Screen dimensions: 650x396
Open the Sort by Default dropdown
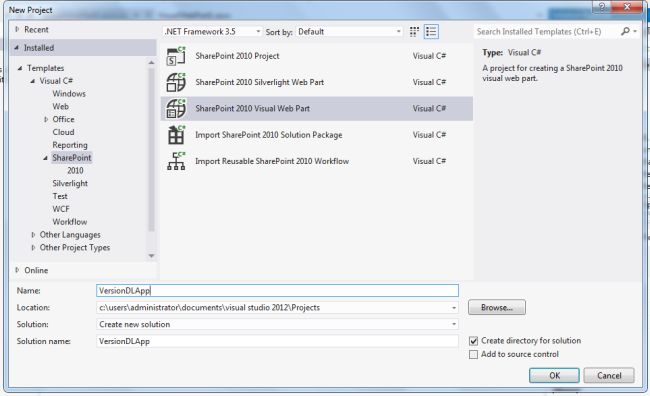(x=349, y=32)
